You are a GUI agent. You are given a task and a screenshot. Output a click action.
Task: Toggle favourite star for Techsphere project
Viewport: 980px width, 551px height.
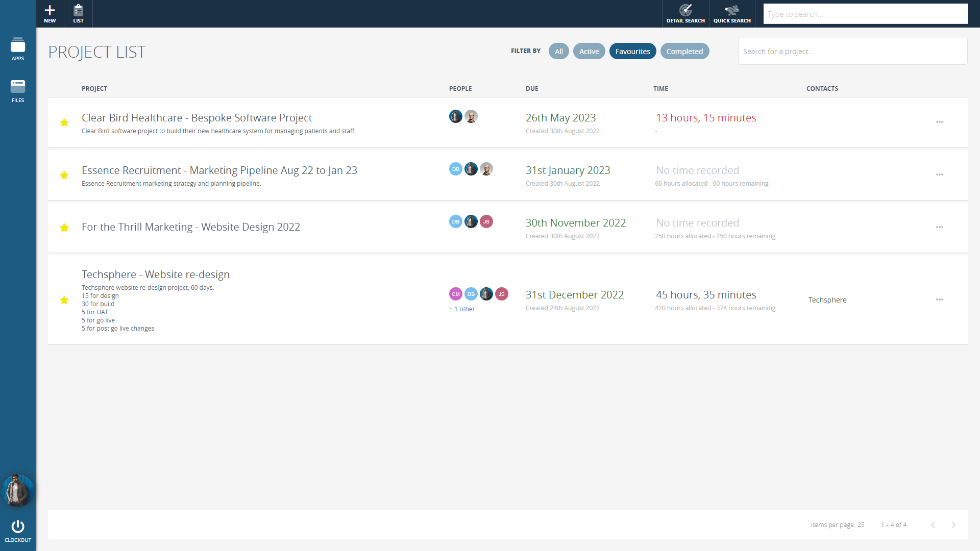64,300
